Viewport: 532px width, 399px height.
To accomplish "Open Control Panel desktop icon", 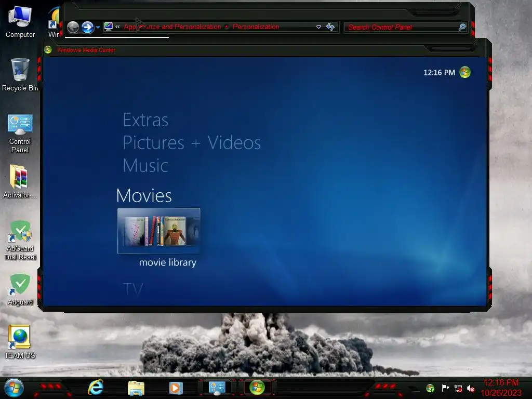I will [x=20, y=134].
